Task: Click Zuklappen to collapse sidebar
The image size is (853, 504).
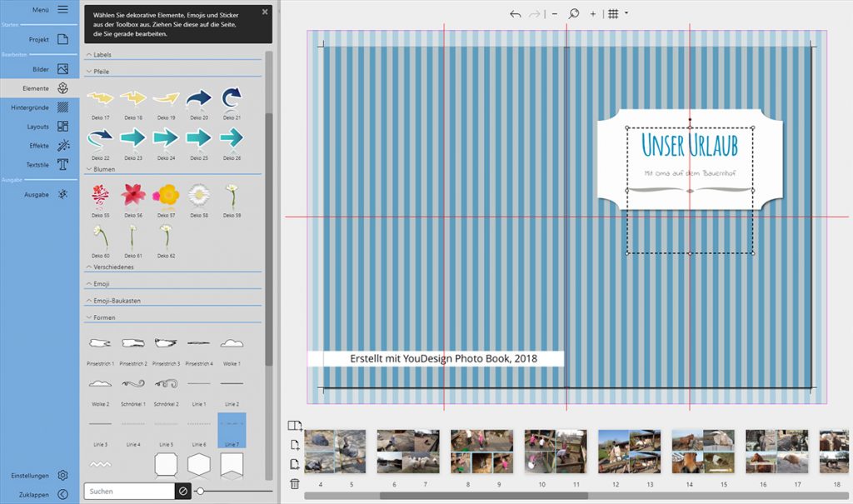Action: click(x=39, y=494)
